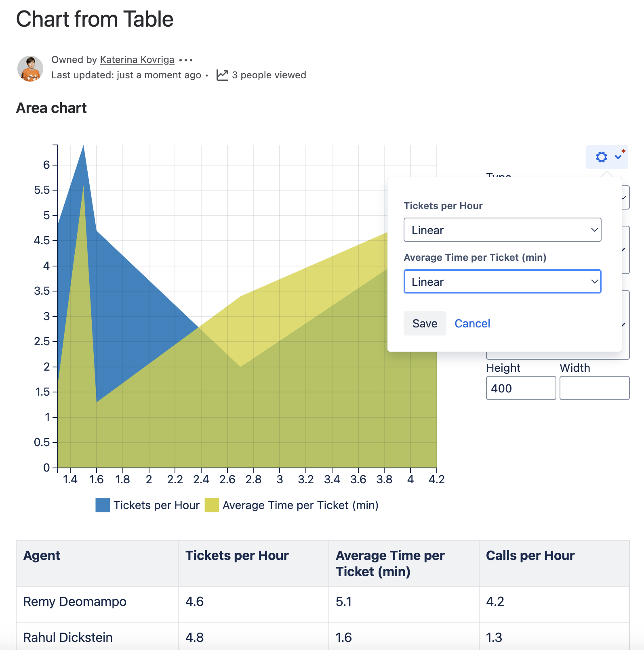Click the 3 people viewed text
644x650 pixels.
tap(269, 75)
